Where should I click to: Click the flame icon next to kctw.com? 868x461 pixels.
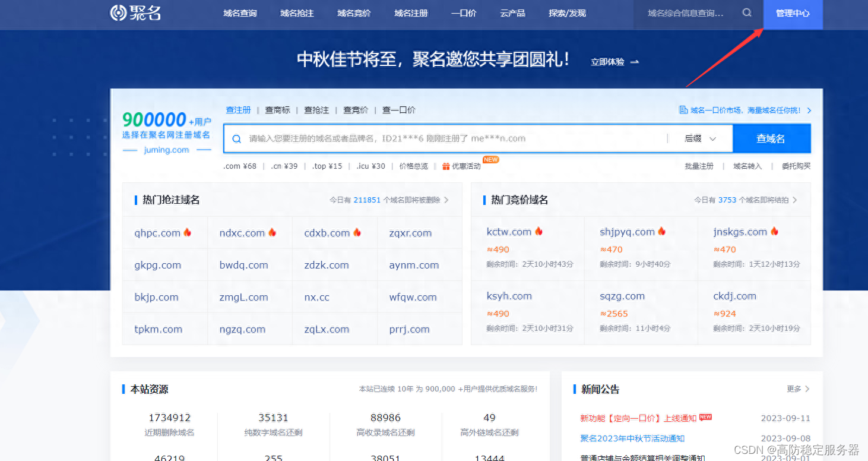tap(538, 231)
